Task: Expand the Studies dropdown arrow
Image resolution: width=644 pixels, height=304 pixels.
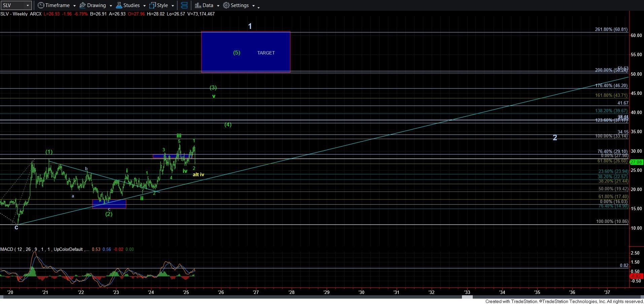Action: (x=144, y=6)
